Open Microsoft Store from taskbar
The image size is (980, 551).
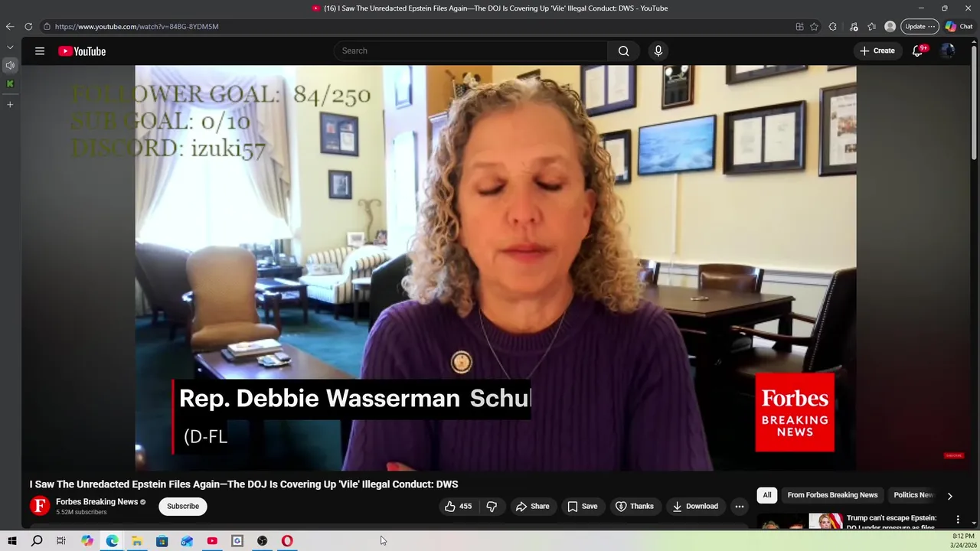162,541
